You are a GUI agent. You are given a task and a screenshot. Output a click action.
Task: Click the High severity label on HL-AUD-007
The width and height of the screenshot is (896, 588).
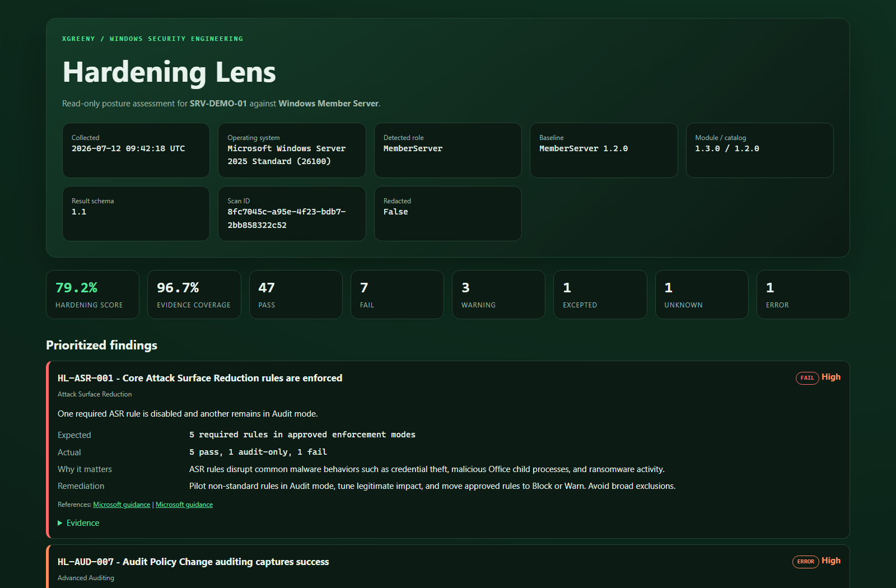[x=831, y=561]
